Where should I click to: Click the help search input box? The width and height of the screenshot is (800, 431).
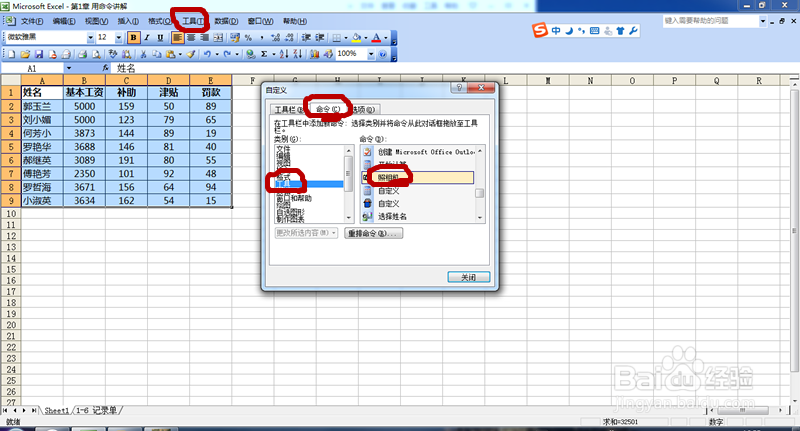click(x=711, y=21)
